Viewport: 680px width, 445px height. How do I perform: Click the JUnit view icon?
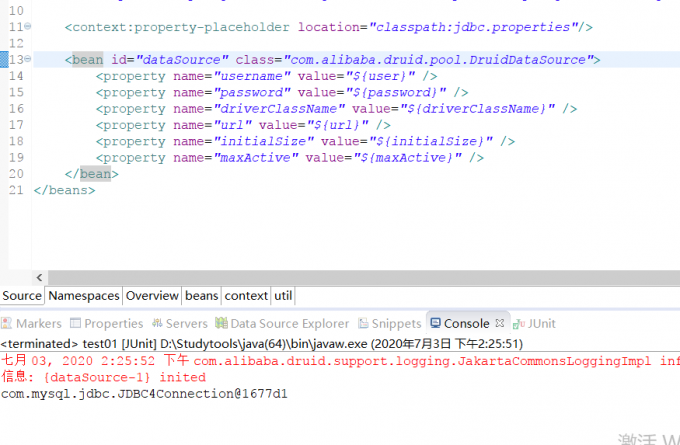pos(519,324)
